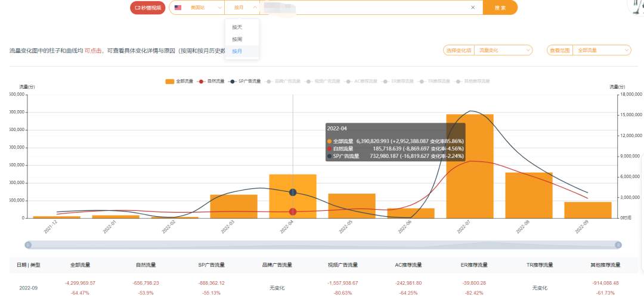This screenshot has width=644, height=302.
Task: Click the 2022-08 orange bar
Action: (528, 195)
